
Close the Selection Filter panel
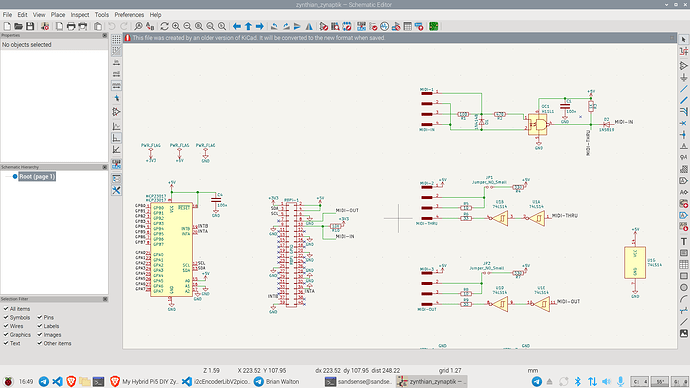105,299
